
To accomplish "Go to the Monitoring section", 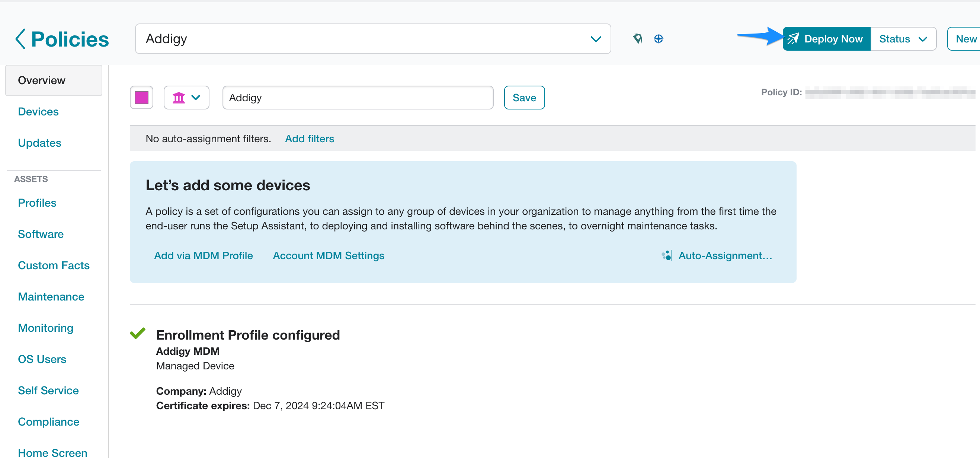I will pos(46,328).
